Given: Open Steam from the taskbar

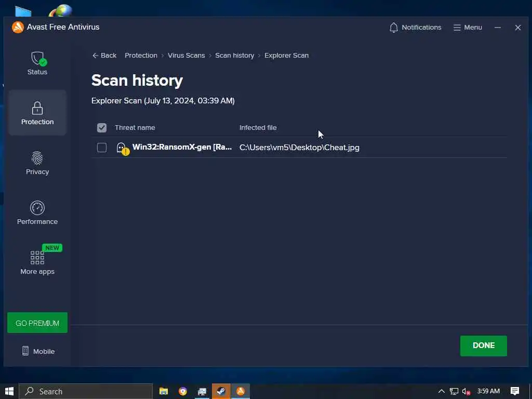Looking at the screenshot, I should [x=221, y=391].
